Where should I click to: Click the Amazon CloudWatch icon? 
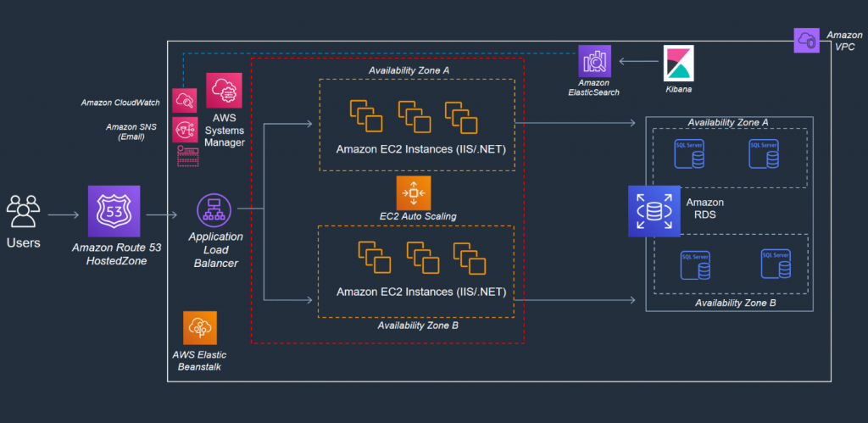184,101
